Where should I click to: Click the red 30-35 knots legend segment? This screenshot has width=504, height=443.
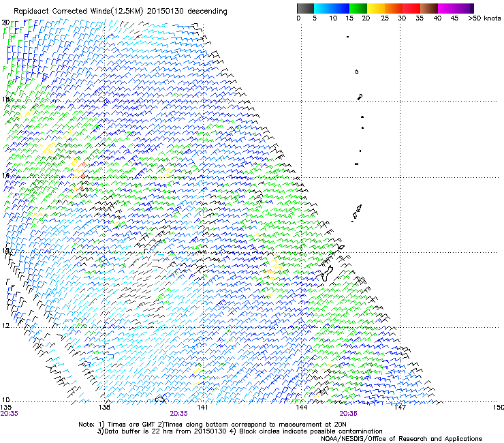click(x=411, y=8)
